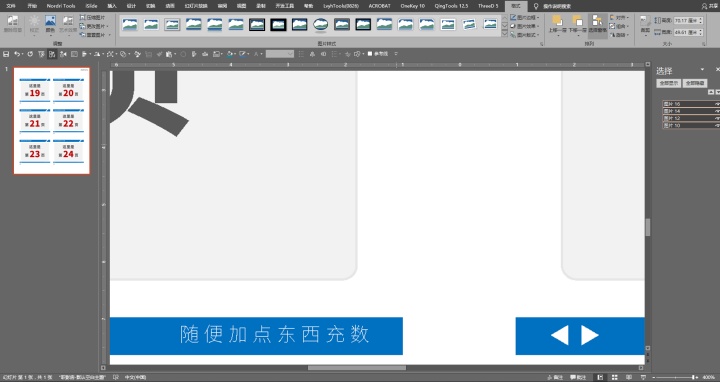Image resolution: width=720 pixels, height=382 pixels.
Task: Open Picture Effects (图片效果) dropdown
Action: tap(525, 26)
